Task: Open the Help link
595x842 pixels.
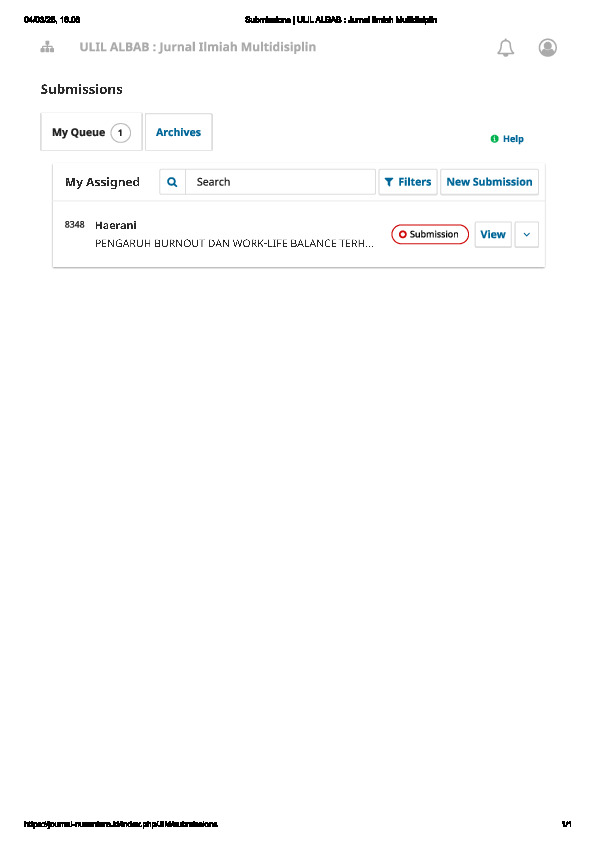Action: click(x=513, y=139)
